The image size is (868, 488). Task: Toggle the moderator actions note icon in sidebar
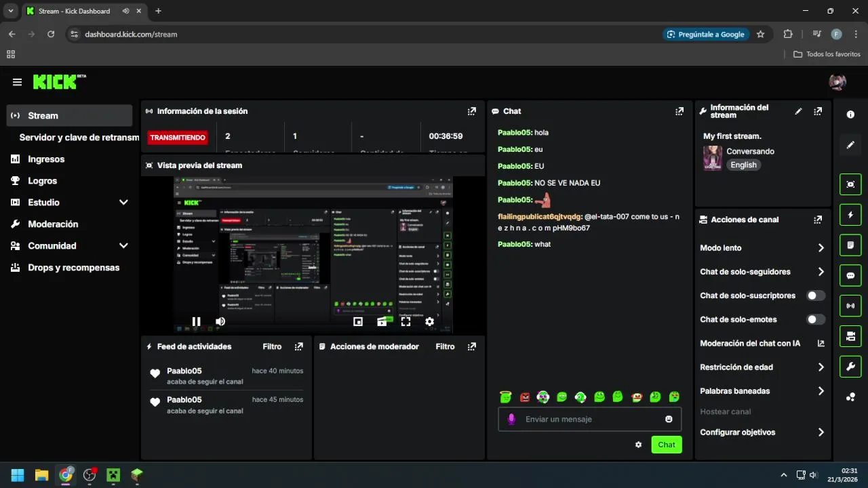pyautogui.click(x=850, y=245)
